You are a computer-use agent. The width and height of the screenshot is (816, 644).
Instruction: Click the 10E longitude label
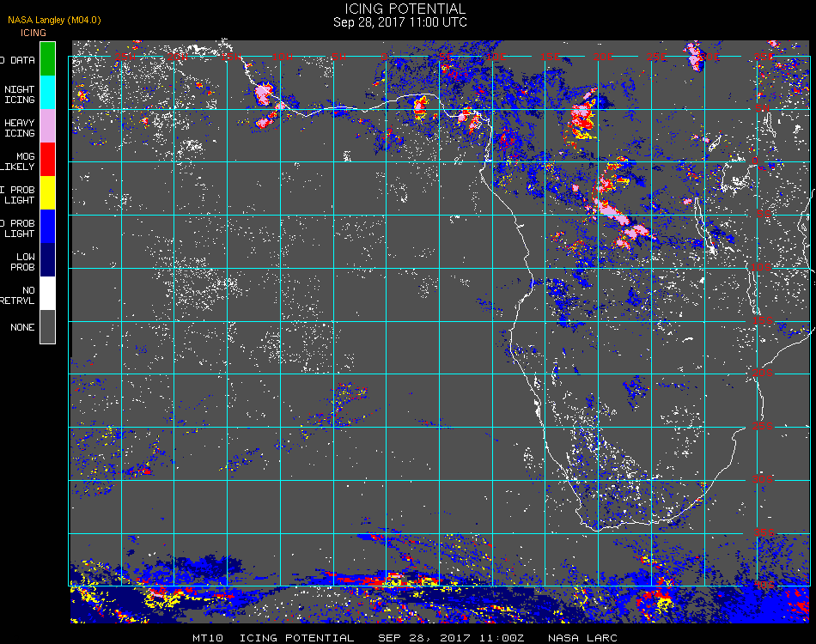pos(496,56)
